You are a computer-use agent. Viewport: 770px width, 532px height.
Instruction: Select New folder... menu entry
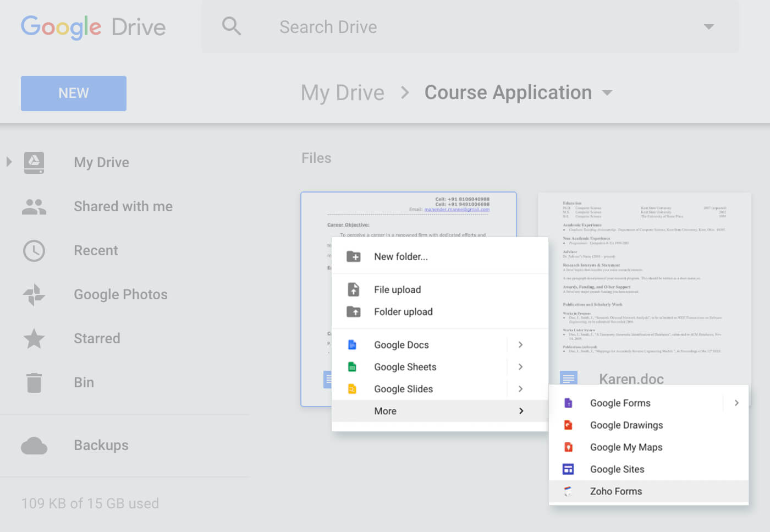coord(400,257)
